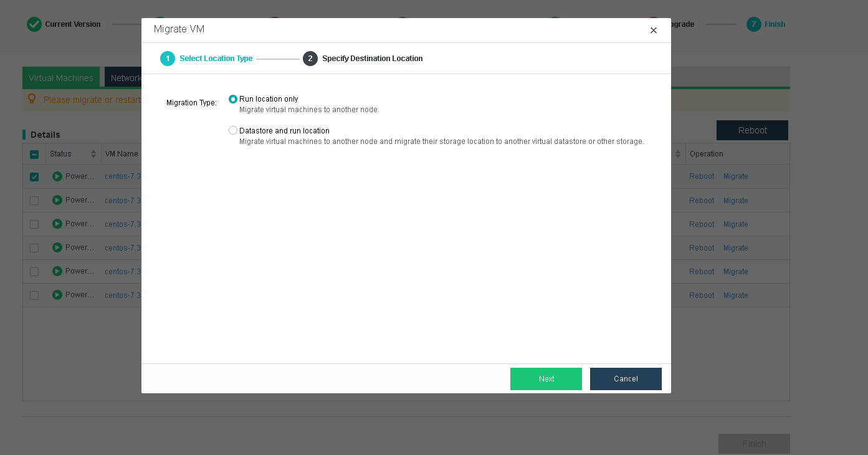Click the Current Version step label
Image resolution: width=868 pixels, height=455 pixels.
73,24
